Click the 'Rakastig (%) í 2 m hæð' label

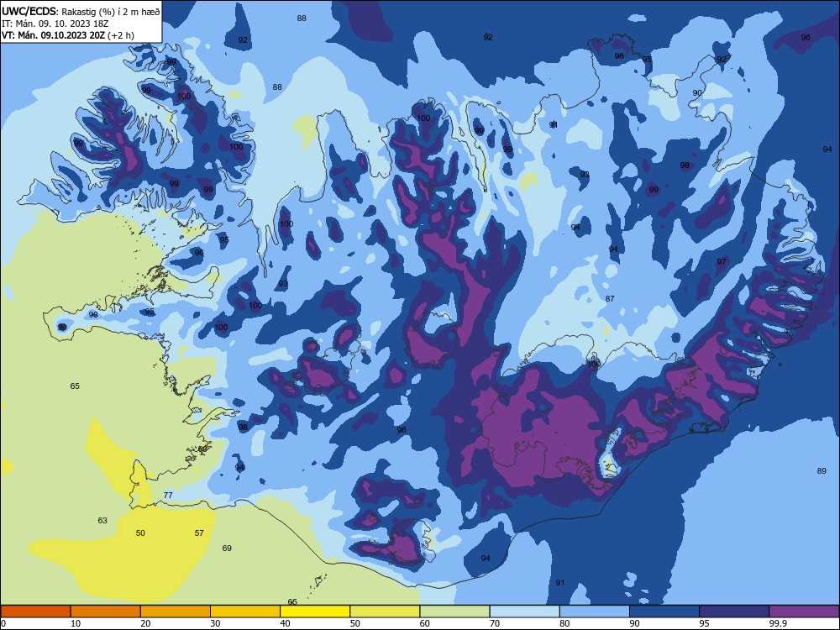pos(110,12)
